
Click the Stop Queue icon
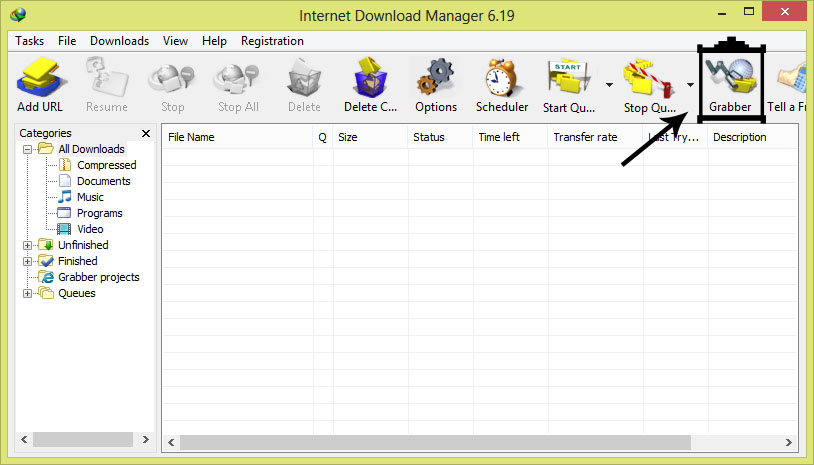[x=649, y=79]
